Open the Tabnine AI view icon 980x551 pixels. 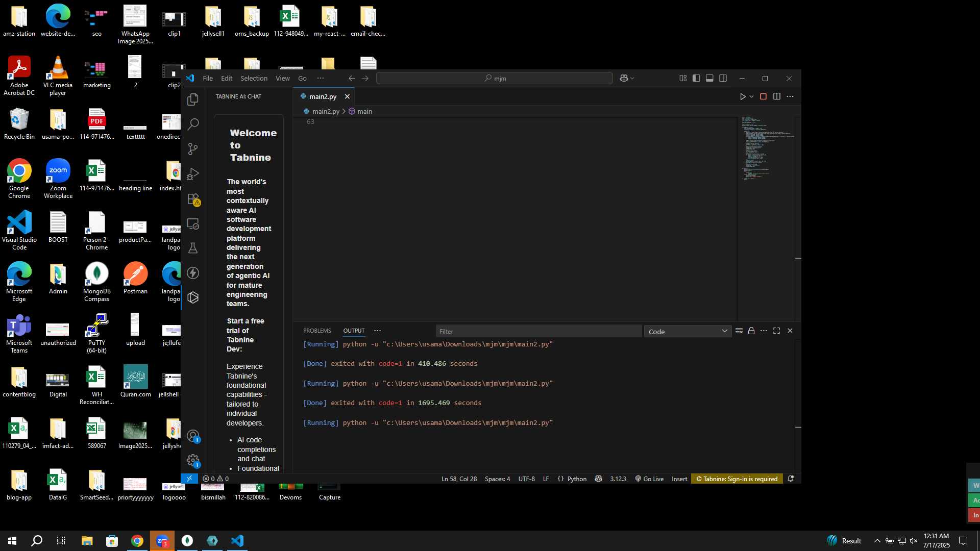(x=193, y=297)
